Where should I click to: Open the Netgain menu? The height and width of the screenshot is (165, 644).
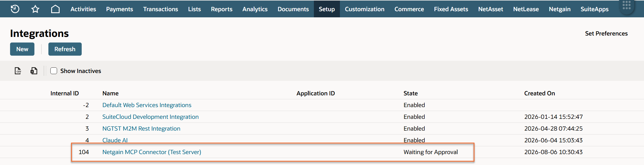[560, 9]
